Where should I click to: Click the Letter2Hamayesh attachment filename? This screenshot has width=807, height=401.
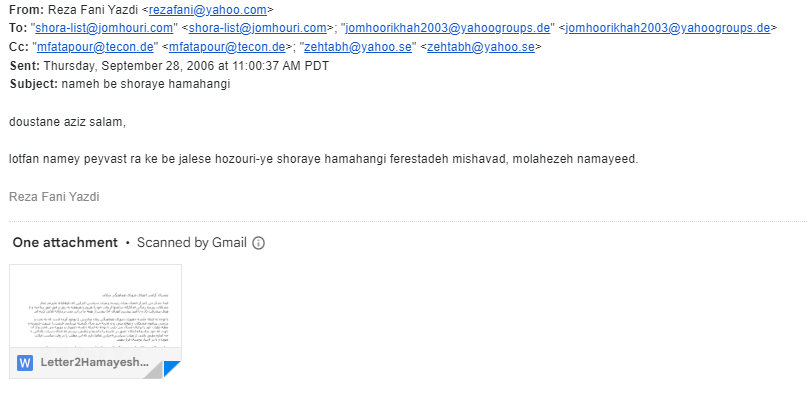[94, 362]
